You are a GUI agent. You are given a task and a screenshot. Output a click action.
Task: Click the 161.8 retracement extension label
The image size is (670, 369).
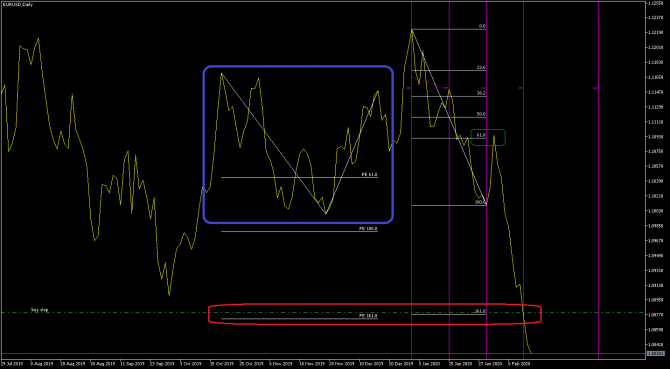[480, 311]
